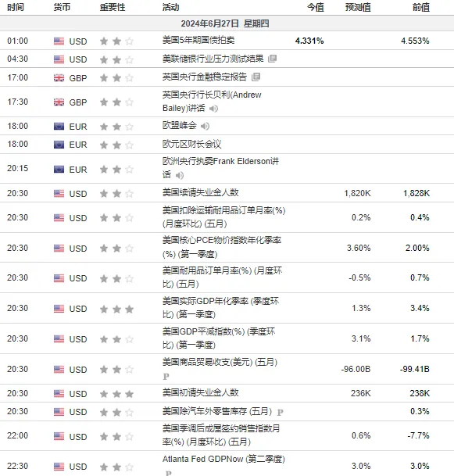Click the 预测值 column header

[358, 7]
